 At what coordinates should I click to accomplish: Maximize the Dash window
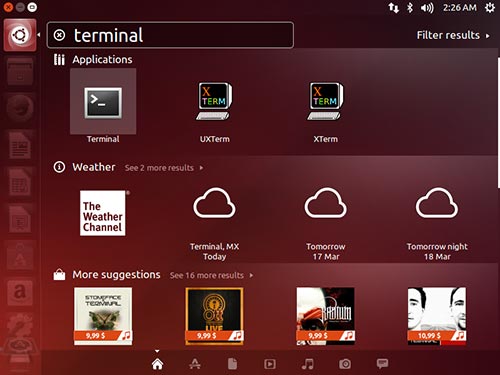(32, 7)
